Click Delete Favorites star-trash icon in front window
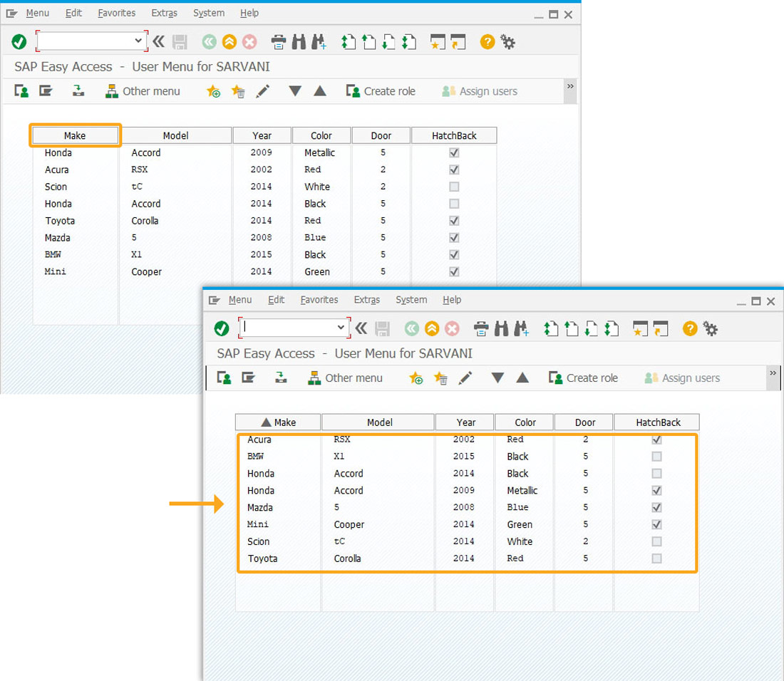784x681 pixels. tap(440, 378)
